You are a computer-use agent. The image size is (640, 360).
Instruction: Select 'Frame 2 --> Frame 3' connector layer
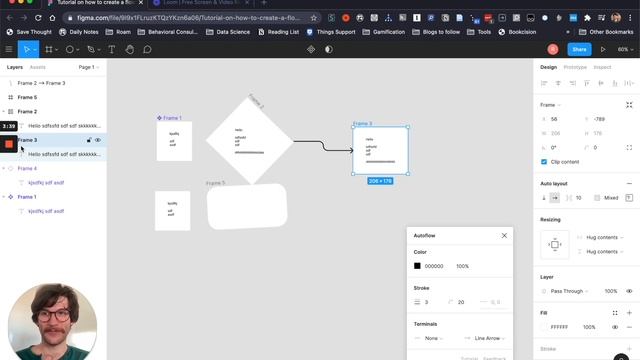[41, 83]
